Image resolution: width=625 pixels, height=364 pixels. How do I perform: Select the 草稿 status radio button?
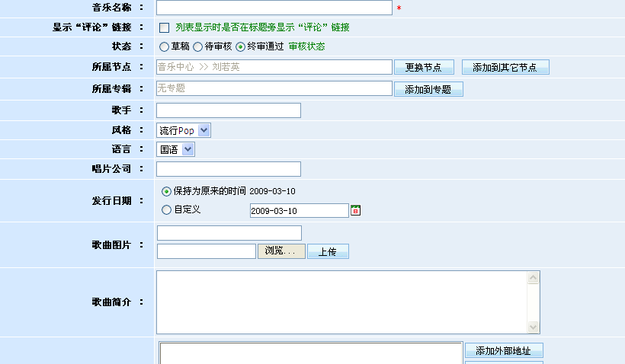[x=164, y=46]
